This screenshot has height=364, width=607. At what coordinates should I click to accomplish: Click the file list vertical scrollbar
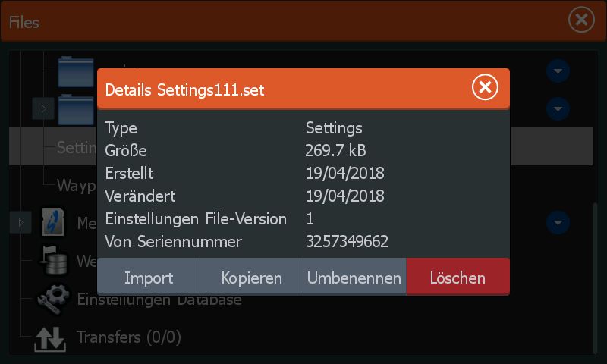595,273
